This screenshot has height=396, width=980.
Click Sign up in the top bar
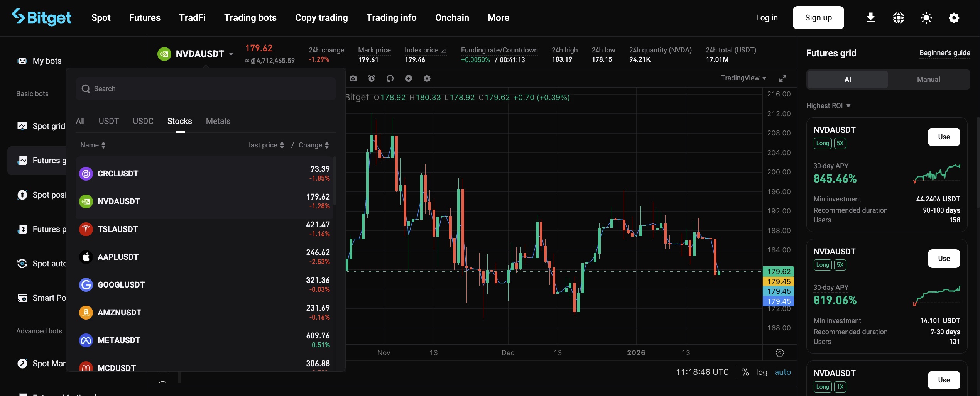[818, 18]
